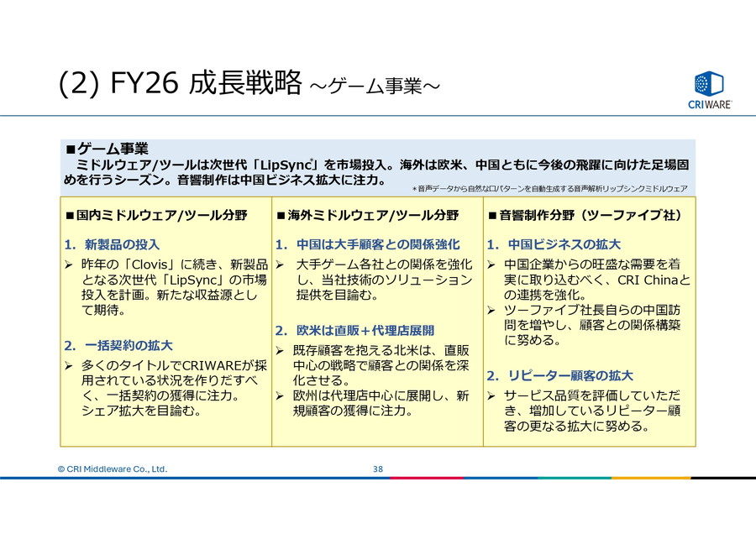This screenshot has width=756, height=534.
Task: Select the '2. 一括契約の拡大' heading
Action: click(x=118, y=345)
